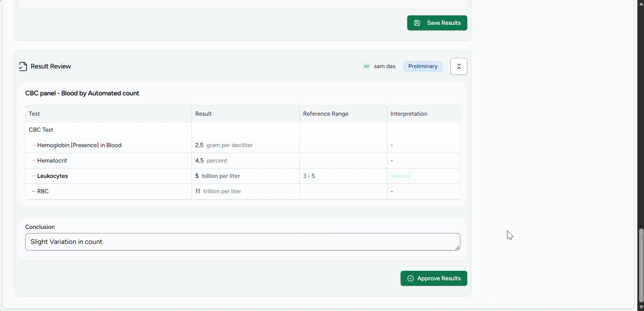Image resolution: width=644 pixels, height=311 pixels.
Task: Select the Hemoglobin [Presence] in Blood row
Action: coord(242,145)
